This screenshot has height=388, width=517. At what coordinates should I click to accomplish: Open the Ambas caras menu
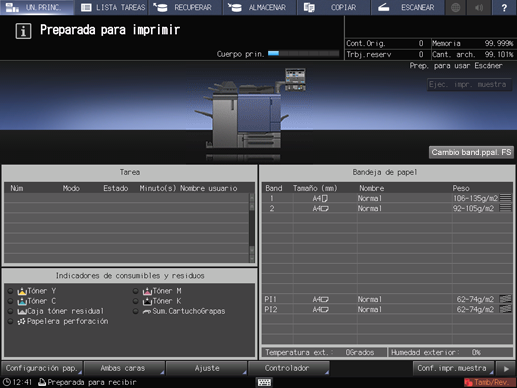[x=124, y=368]
